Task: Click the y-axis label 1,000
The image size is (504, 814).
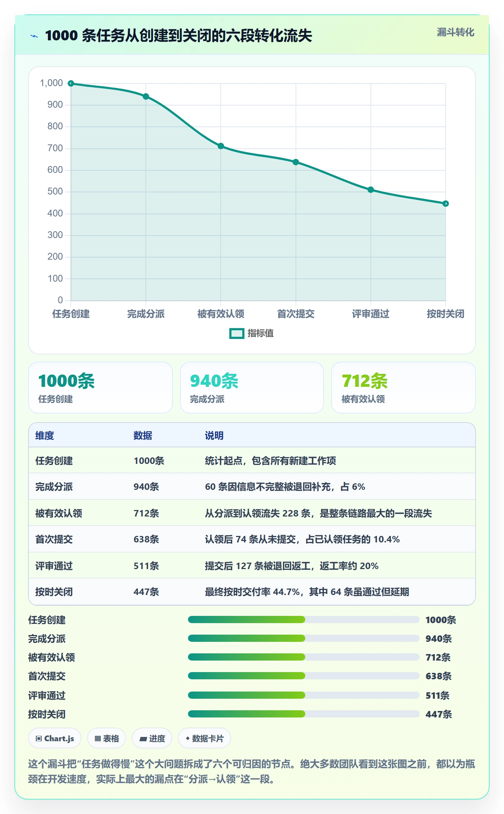Action: pos(51,83)
